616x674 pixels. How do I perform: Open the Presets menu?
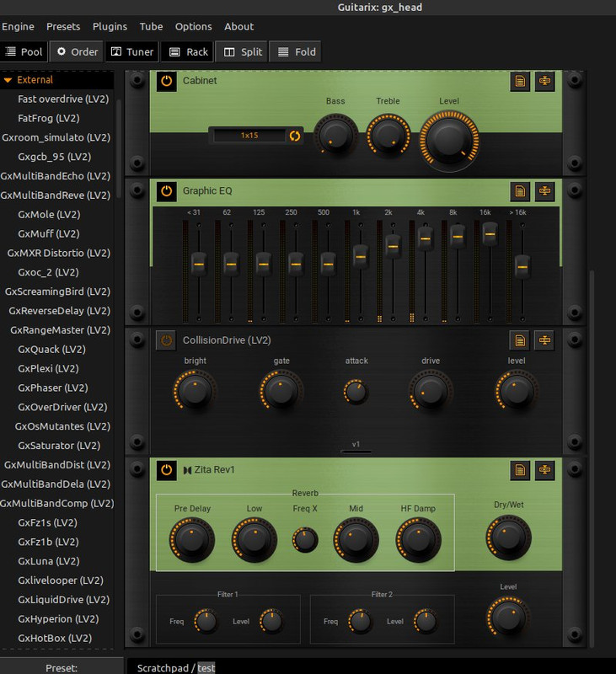tap(63, 27)
